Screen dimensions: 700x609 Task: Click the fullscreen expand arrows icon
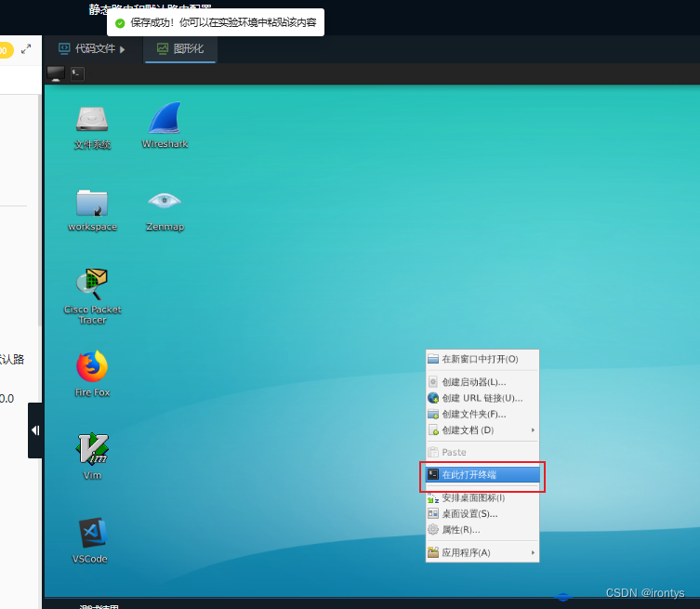(26, 49)
